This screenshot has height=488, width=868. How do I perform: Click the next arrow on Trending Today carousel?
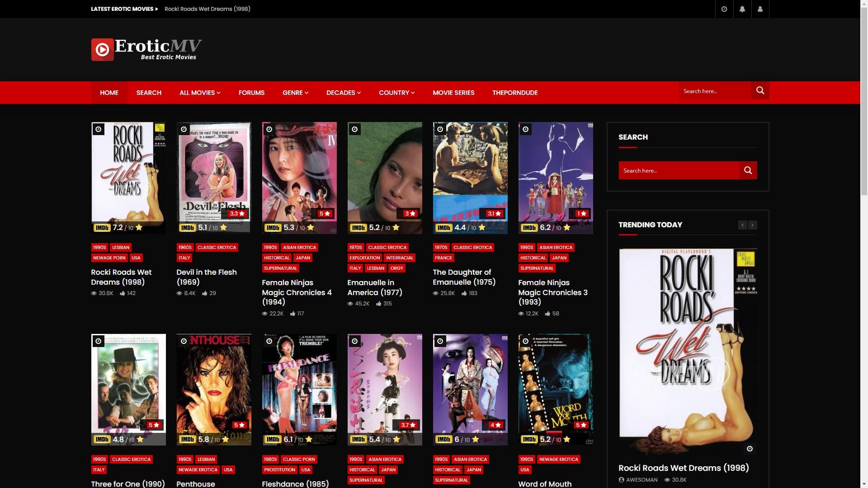pyautogui.click(x=752, y=225)
